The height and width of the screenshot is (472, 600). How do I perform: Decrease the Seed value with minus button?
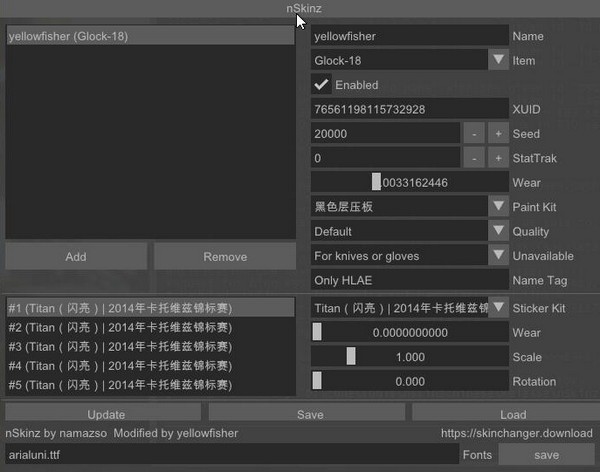tap(474, 134)
